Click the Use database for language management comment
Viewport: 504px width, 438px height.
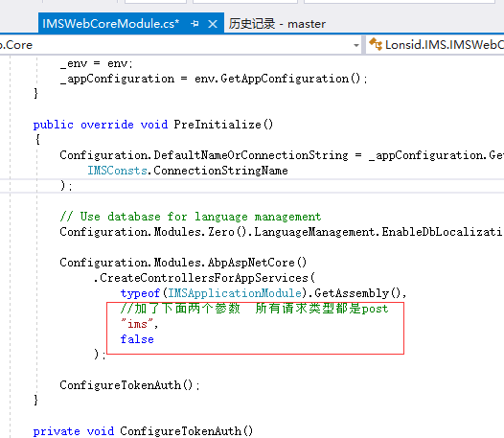(191, 217)
